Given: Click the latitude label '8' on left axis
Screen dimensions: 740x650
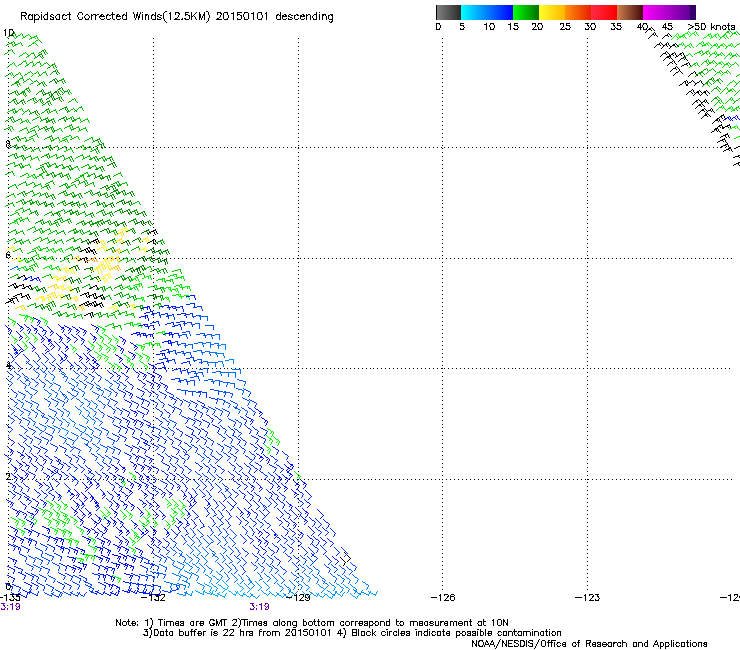Looking at the screenshot, I should coord(8,144).
